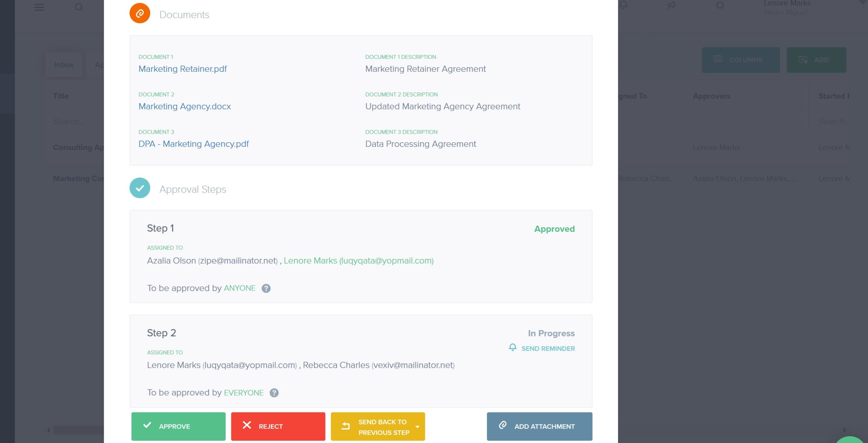
Task: Click Marketing Retainer Agreement description text
Action: point(426,69)
